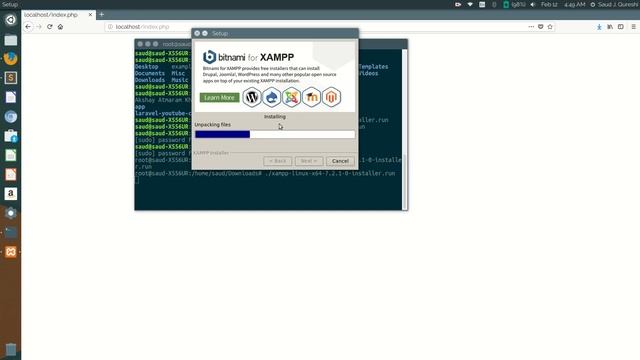Open battery indicator in top panel
Screen dimensions: 640x360
[514, 4]
